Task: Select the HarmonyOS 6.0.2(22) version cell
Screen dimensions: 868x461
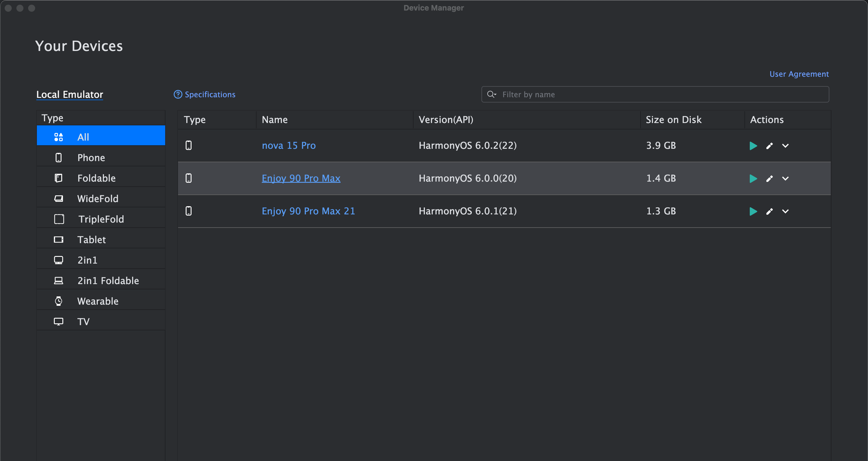Action: 468,145
